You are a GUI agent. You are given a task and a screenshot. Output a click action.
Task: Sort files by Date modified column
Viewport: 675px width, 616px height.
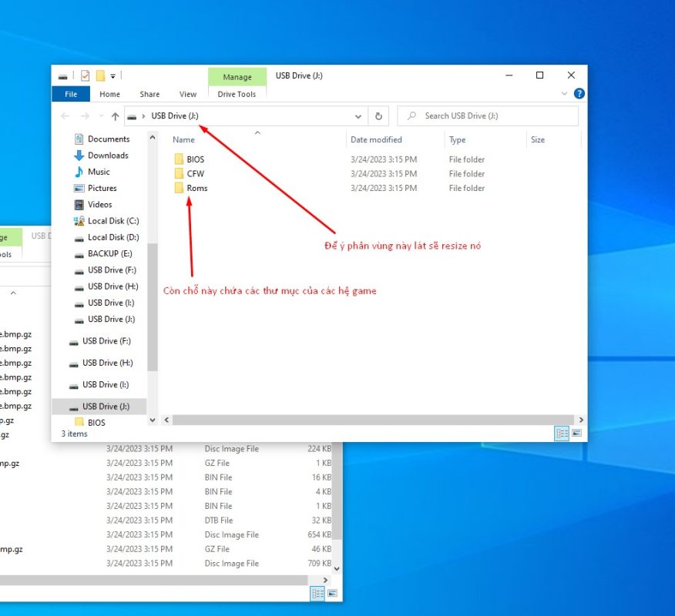click(x=376, y=140)
